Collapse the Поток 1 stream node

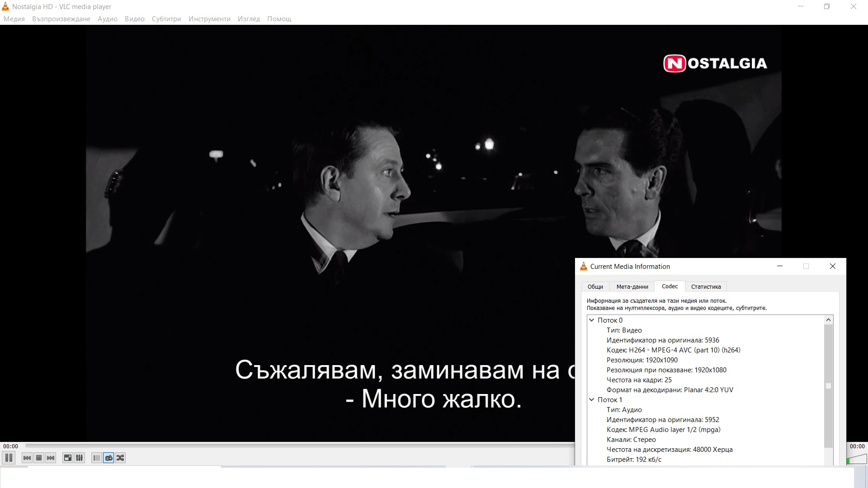[x=591, y=399]
